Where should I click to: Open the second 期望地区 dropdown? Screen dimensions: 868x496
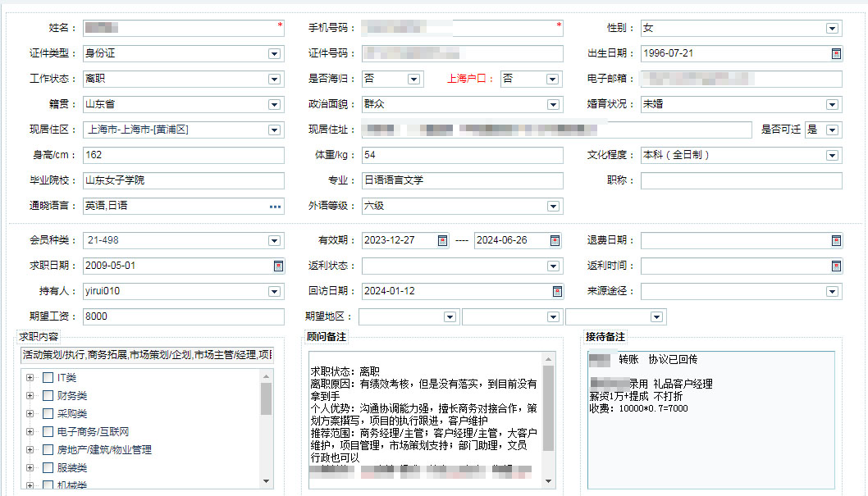[x=553, y=316]
